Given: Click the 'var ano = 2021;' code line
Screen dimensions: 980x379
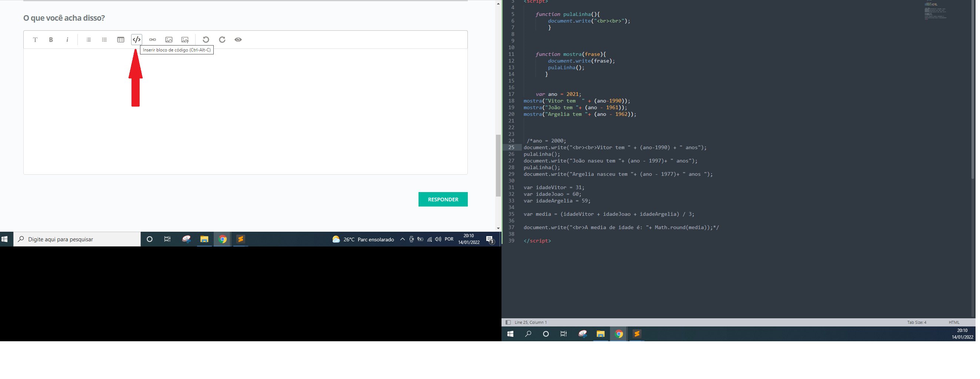Looking at the screenshot, I should [559, 94].
